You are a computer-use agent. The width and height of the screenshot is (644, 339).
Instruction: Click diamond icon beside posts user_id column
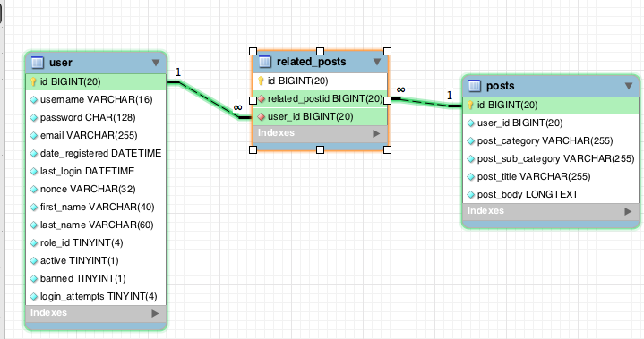471,123
